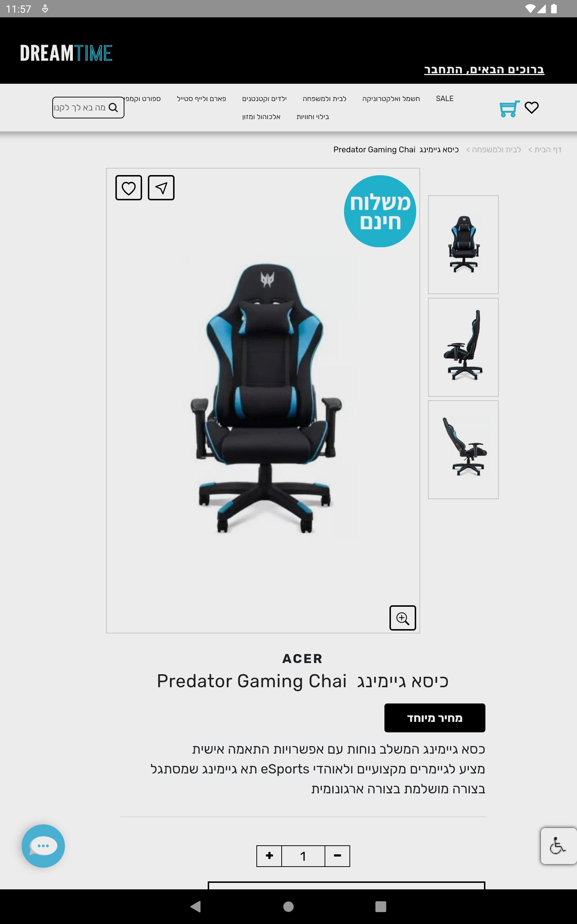Screen dimensions: 577x924
Task: Open ילדים וקטנטנים category menu
Action: pyautogui.click(x=264, y=99)
